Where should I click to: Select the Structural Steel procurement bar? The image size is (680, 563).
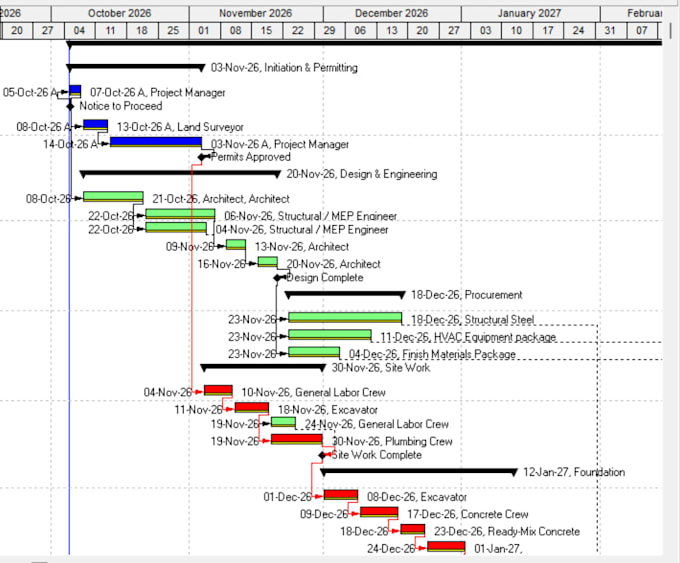pyautogui.click(x=345, y=318)
